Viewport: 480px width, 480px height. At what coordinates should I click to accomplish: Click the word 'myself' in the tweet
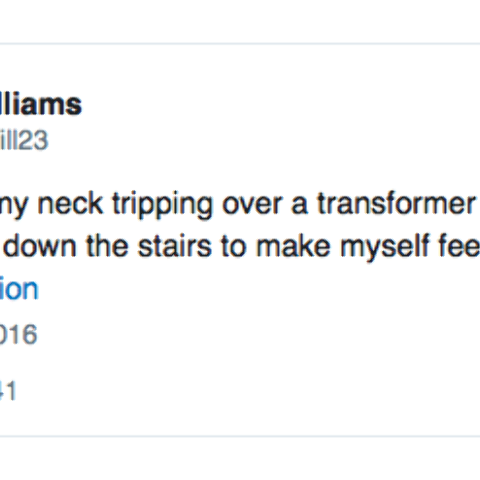pos(384,248)
